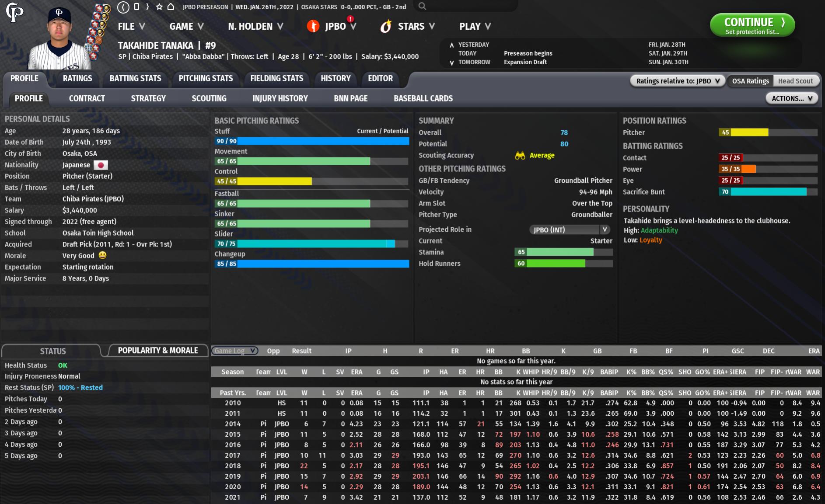This screenshot has height=504, width=825.
Task: Select the 2018 season stats row
Action: (x=516, y=466)
